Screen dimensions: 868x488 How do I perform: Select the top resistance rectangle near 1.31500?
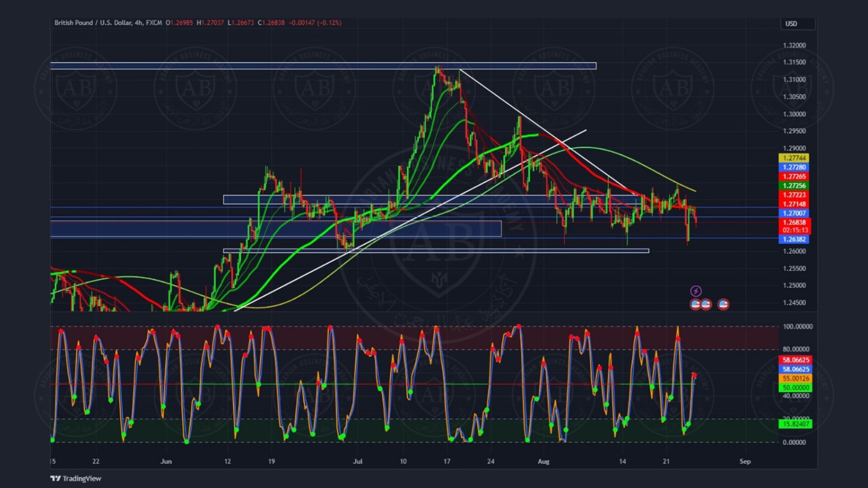(x=323, y=66)
